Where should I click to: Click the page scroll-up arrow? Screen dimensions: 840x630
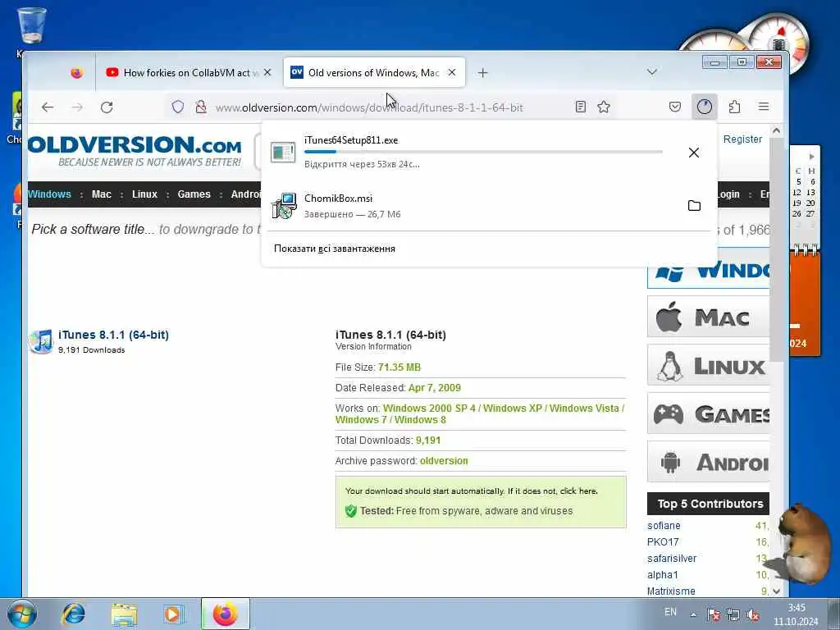(776, 130)
